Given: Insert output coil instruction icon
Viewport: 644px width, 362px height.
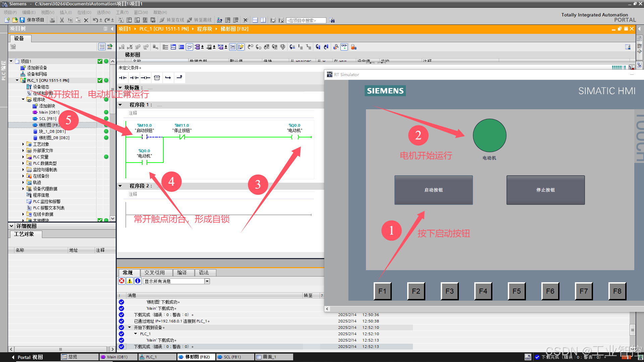Looking at the screenshot, I should tap(146, 78).
